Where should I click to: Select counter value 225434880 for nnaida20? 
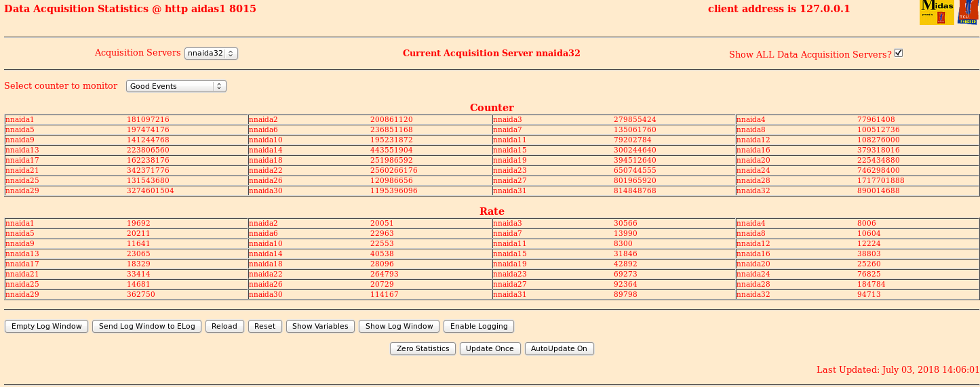point(878,160)
